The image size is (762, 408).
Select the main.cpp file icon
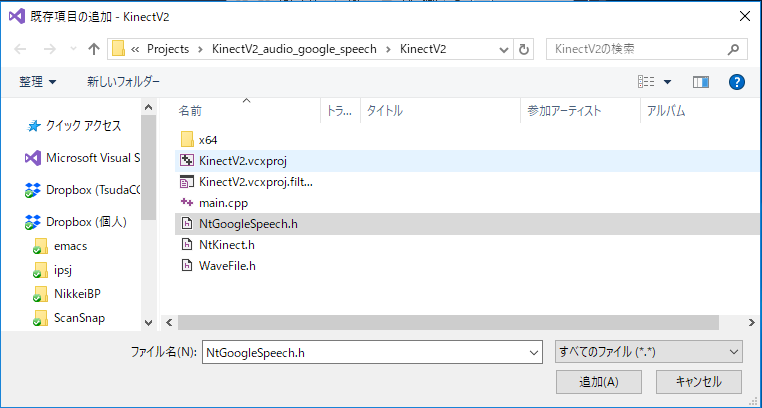tap(186, 202)
